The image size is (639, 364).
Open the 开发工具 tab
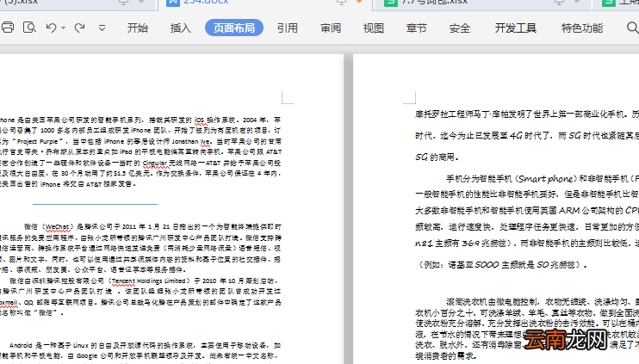coord(516,28)
